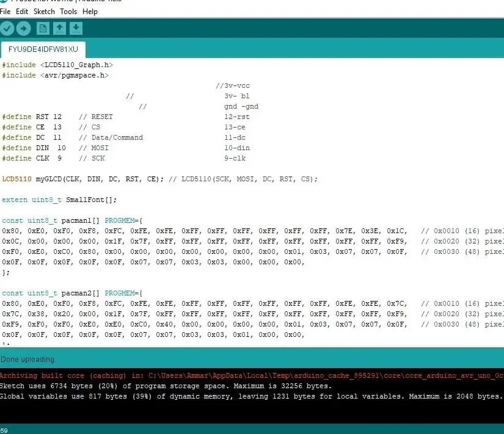The height and width of the screenshot is (434, 504).
Task: Open the Edit menu
Action: click(22, 12)
